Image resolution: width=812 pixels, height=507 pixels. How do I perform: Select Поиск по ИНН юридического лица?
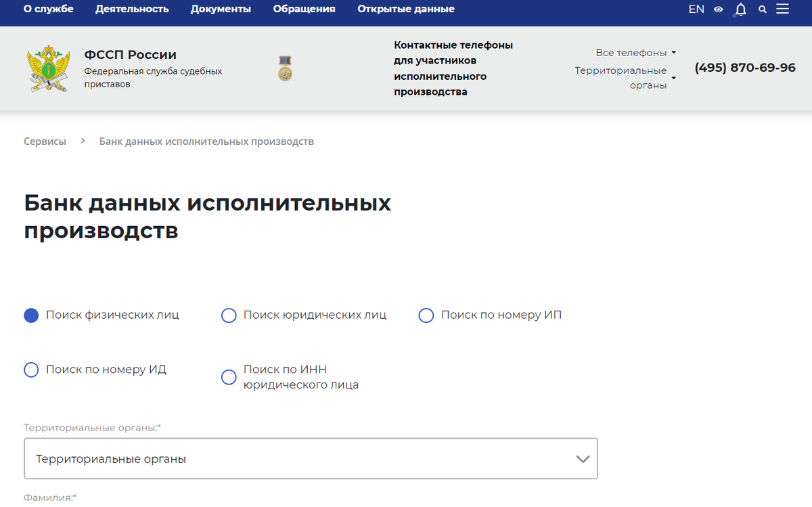(x=229, y=377)
